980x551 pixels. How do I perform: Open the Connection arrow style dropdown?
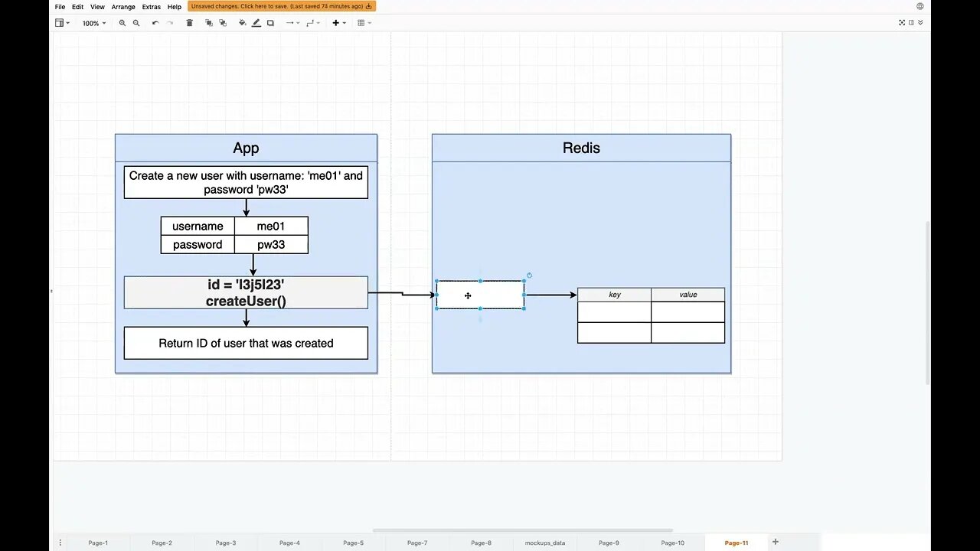(292, 23)
